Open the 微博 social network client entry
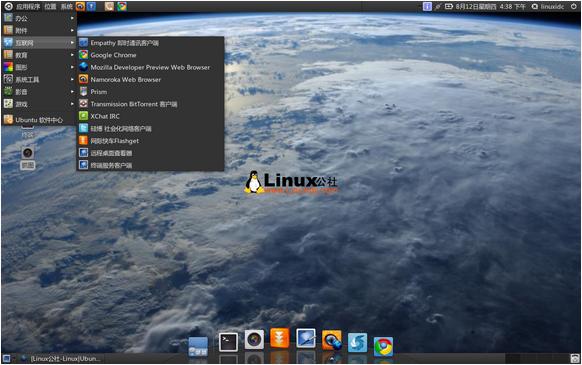Screen dimensions: 582x365 coord(150,128)
